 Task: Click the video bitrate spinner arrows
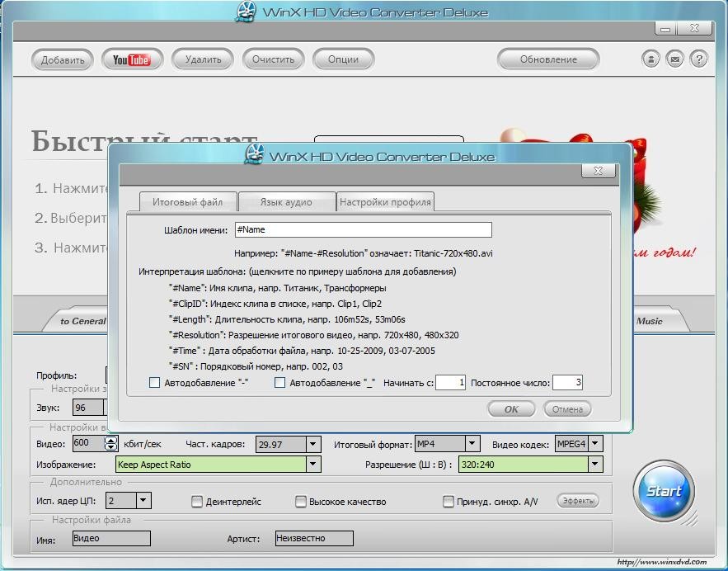(111, 444)
